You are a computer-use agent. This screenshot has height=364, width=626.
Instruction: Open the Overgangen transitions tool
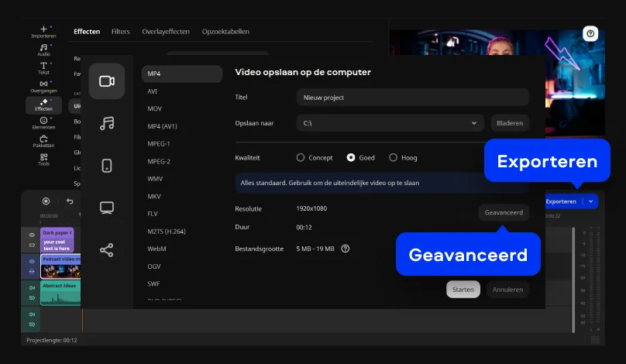tap(43, 87)
